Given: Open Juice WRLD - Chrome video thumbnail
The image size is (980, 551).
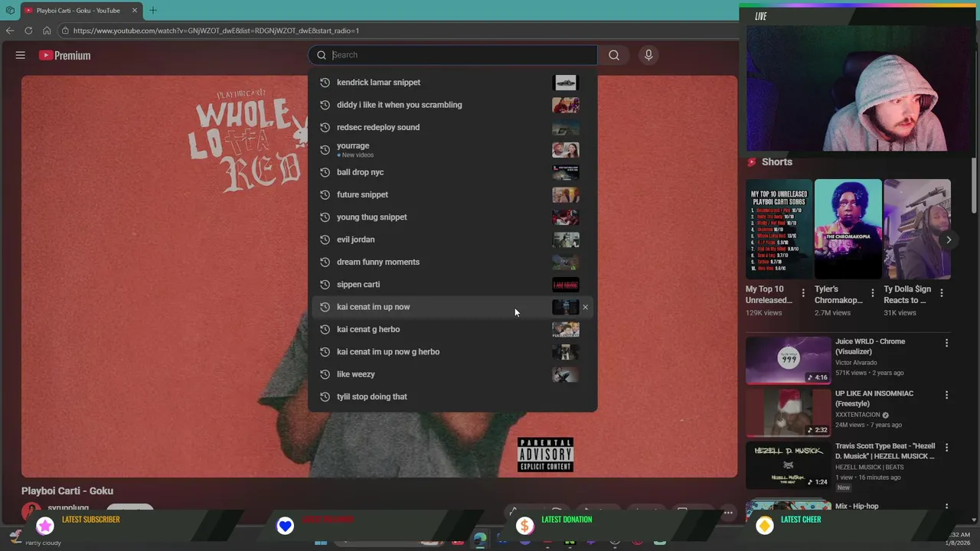Looking at the screenshot, I should (788, 360).
